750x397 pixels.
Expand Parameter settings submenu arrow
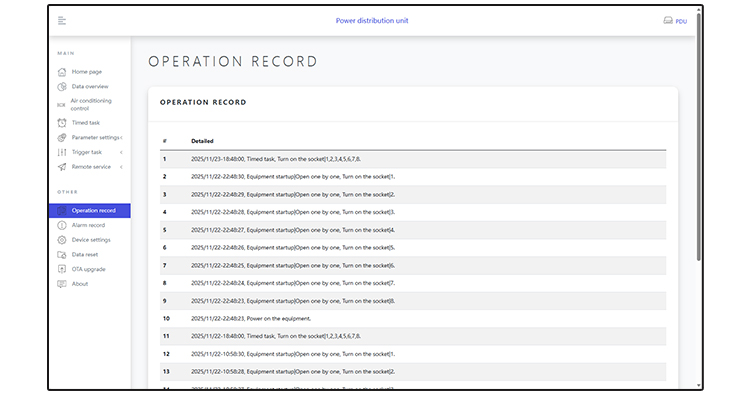[121, 138]
